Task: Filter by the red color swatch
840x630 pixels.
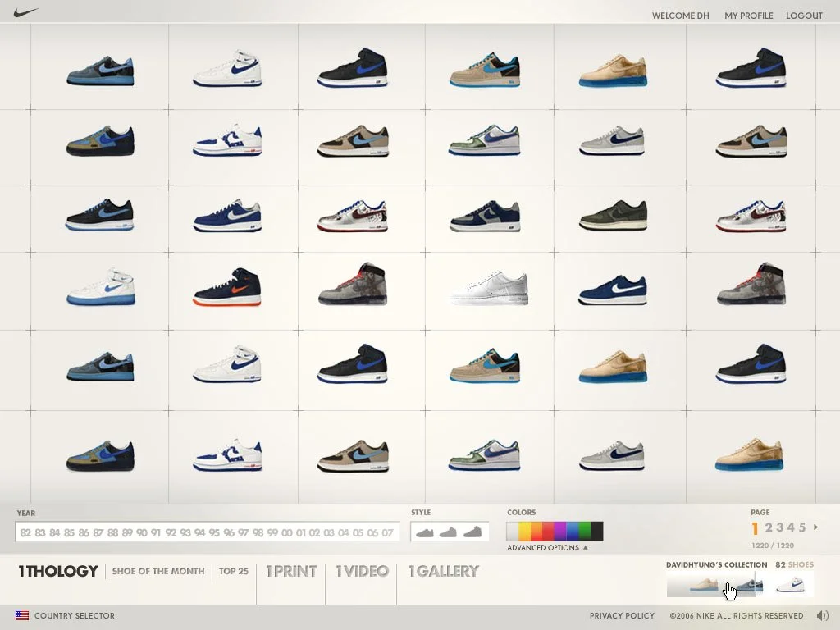Action: 549,532
